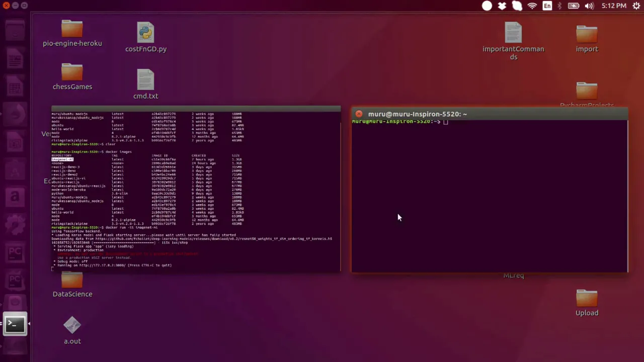
Task: Open the Wi-Fi network indicator
Action: pos(532,6)
